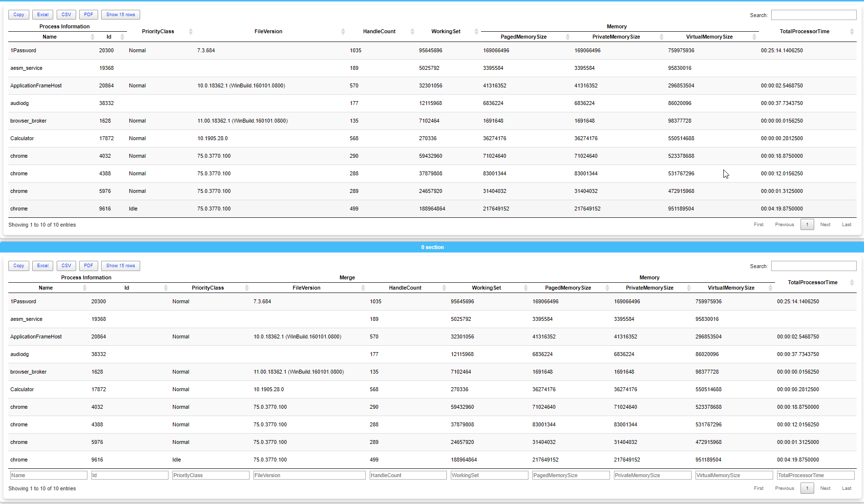Screen dimensions: 864x504
Task: Sort the Memory PagedMemorySize column
Action: (524, 37)
